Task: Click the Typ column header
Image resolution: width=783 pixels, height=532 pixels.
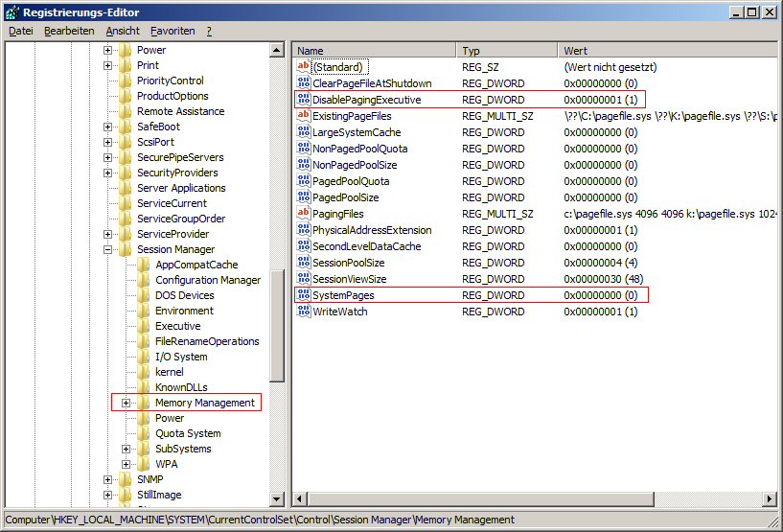Action: (508, 50)
